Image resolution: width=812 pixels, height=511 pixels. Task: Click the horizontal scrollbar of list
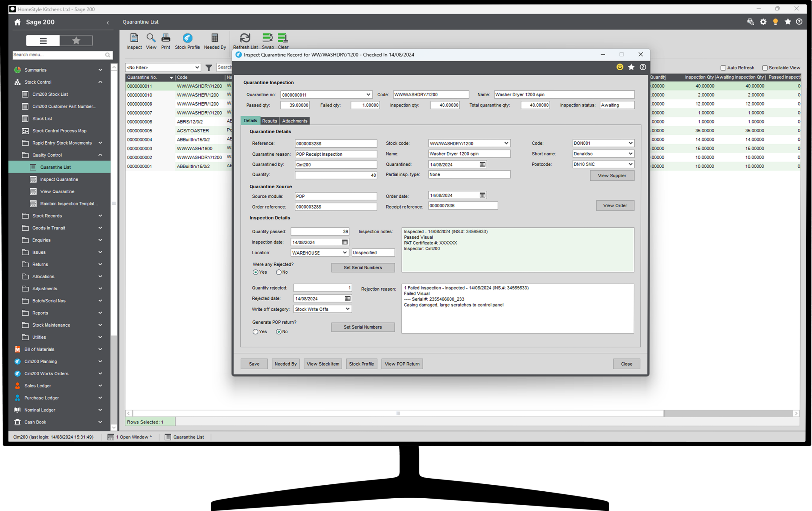tap(398, 414)
